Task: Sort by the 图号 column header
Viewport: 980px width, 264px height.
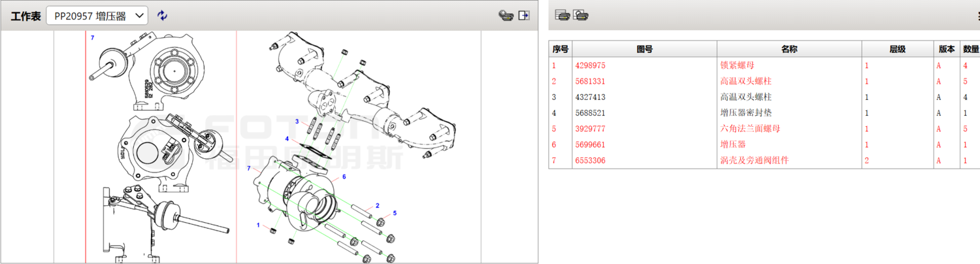Action: click(x=644, y=49)
